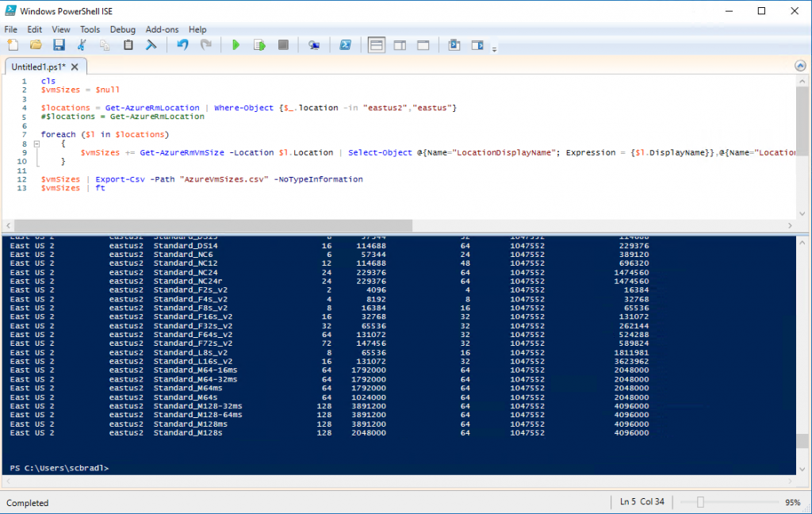
Task: Collapse the script pane using the chevron
Action: click(x=801, y=67)
